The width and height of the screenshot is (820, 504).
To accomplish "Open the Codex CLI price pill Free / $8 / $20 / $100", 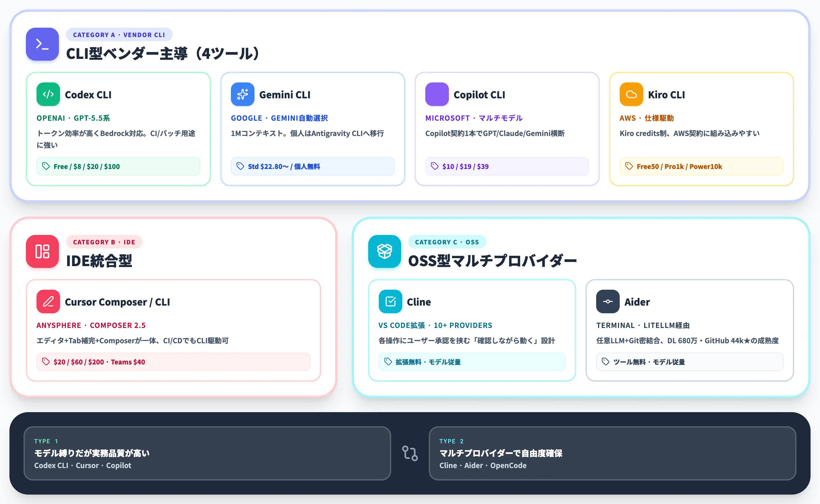I will point(118,166).
